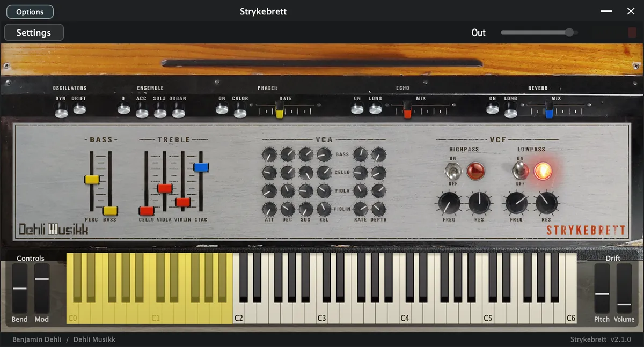Flip the Highpass ON/OFF switch
644x347 pixels.
click(x=452, y=171)
